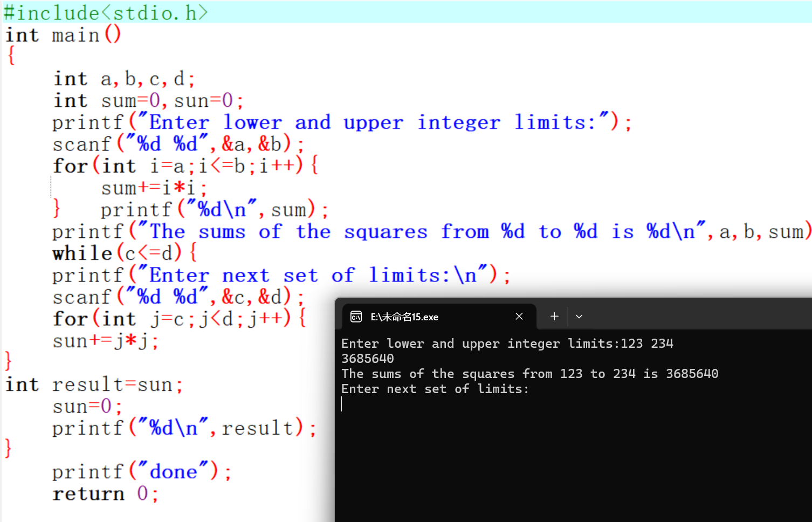Click terminal line 'Enter lower and upper integer limits:123 234'
This screenshot has width=812, height=522.
[507, 344]
